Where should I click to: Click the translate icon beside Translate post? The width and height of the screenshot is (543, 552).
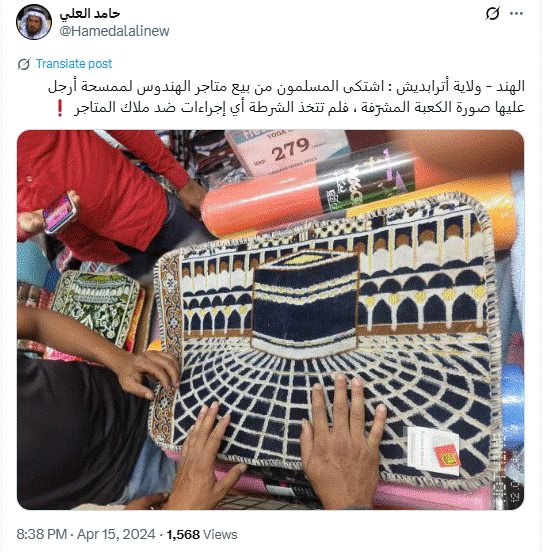click(x=24, y=64)
